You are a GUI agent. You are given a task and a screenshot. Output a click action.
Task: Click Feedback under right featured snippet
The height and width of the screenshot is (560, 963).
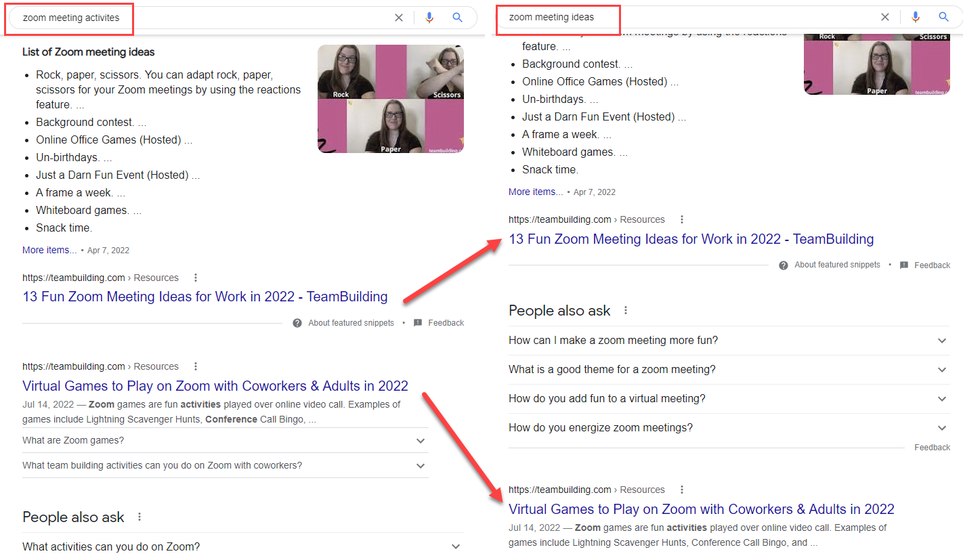933,265
